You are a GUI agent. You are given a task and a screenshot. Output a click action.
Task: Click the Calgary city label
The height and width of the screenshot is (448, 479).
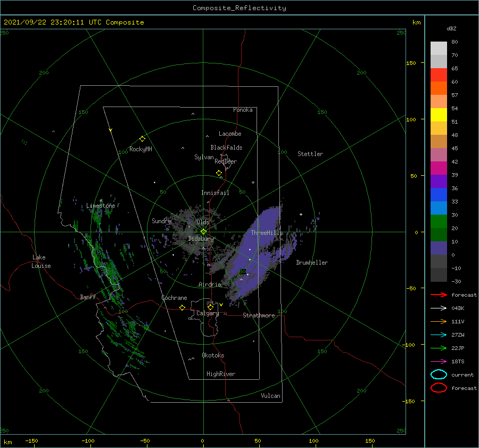(x=208, y=313)
